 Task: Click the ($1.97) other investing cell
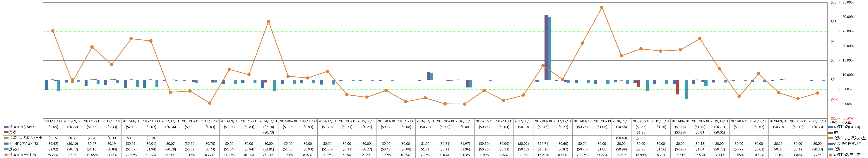point(465,144)
